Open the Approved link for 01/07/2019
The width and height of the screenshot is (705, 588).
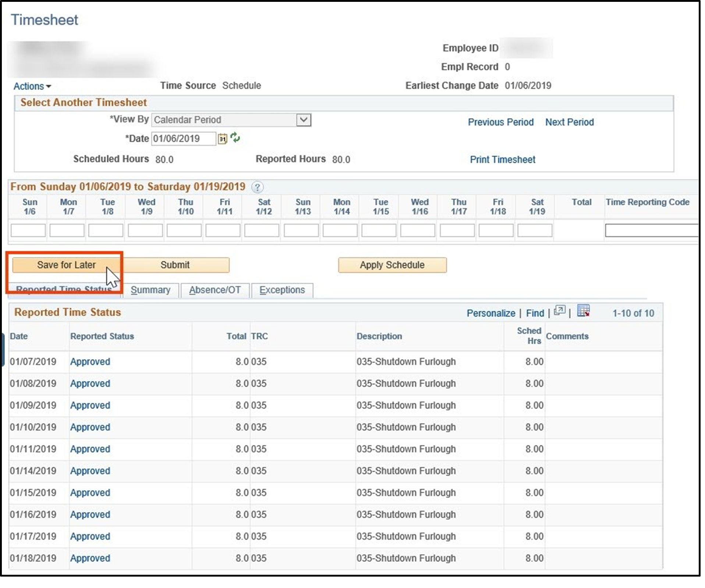(x=90, y=362)
